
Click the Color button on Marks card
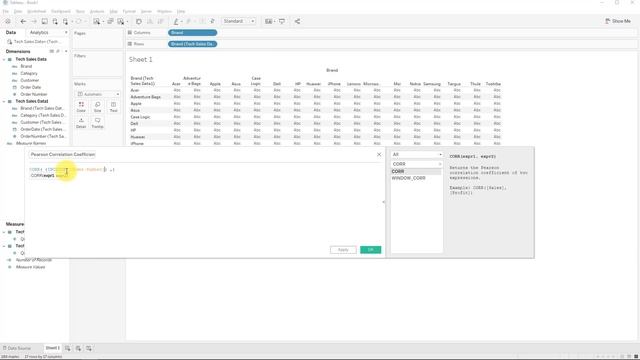tap(81, 107)
